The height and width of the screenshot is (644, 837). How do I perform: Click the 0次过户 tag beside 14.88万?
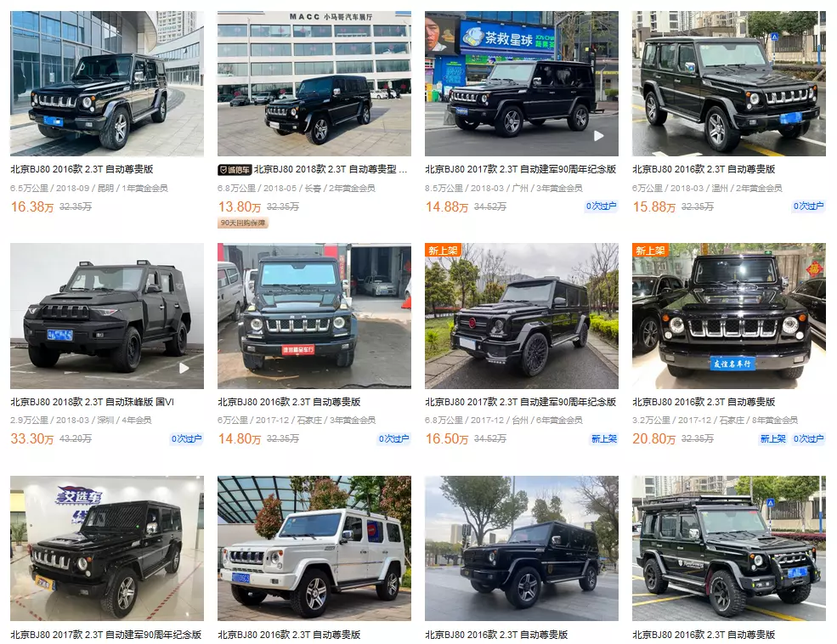[x=601, y=206]
